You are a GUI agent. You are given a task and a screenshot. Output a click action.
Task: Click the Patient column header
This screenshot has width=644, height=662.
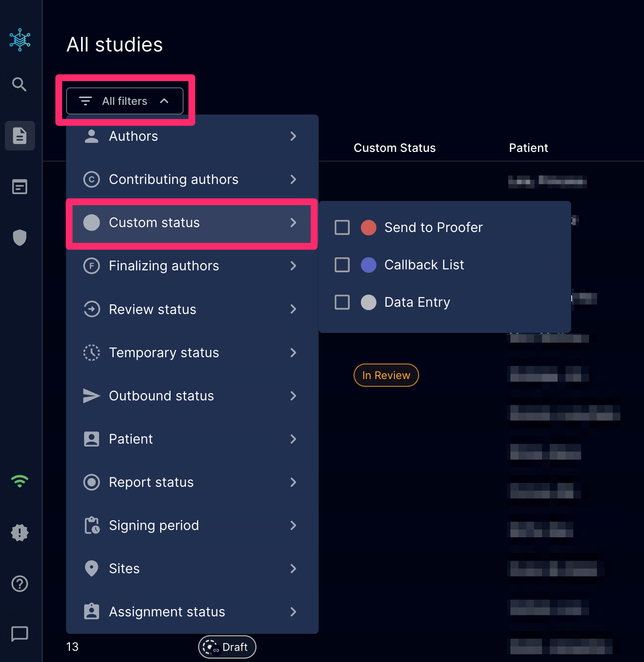click(x=528, y=148)
